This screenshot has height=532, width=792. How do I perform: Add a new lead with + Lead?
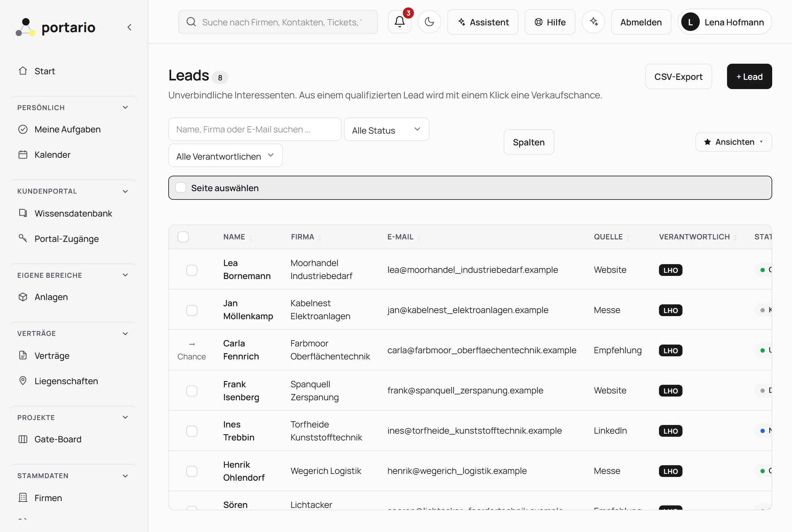click(749, 76)
